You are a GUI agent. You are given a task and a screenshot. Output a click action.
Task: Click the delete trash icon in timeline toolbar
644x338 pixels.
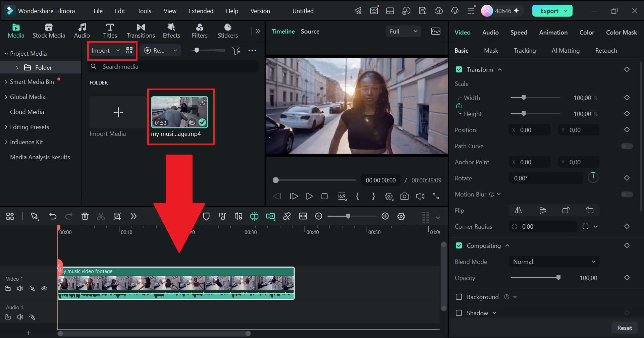point(85,216)
